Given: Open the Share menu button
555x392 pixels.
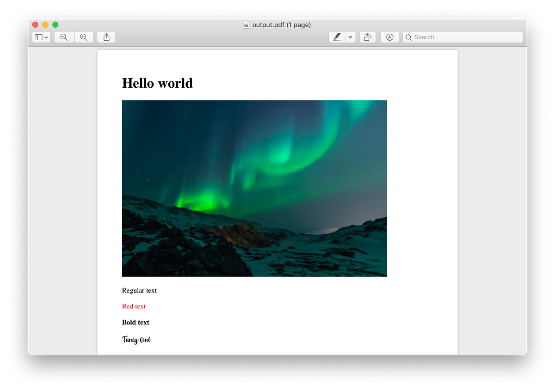Looking at the screenshot, I should click(x=106, y=37).
